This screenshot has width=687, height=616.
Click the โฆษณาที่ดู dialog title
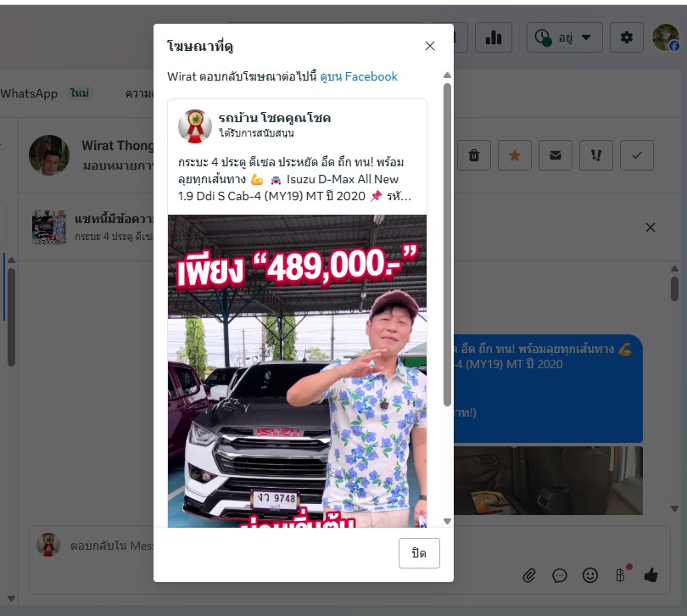point(200,46)
